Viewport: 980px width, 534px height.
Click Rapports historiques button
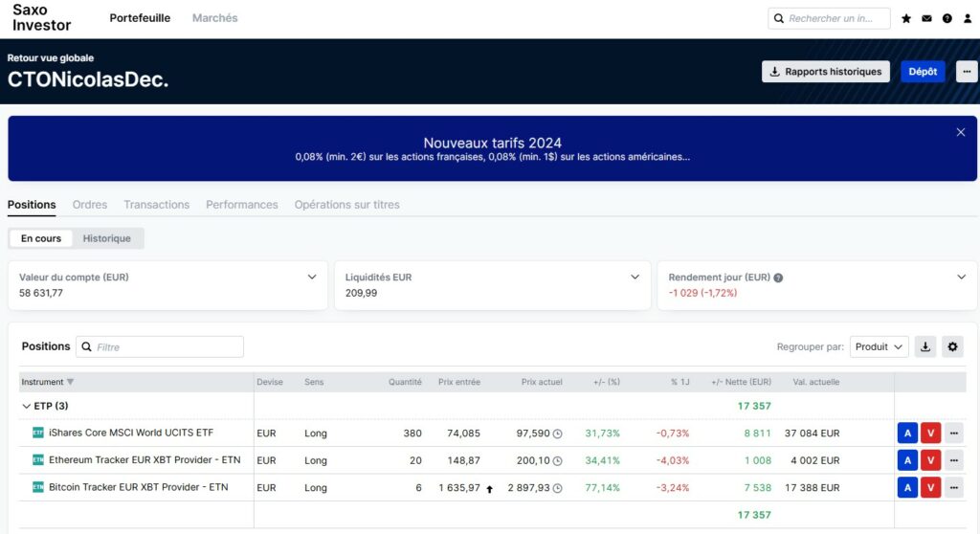pos(826,71)
